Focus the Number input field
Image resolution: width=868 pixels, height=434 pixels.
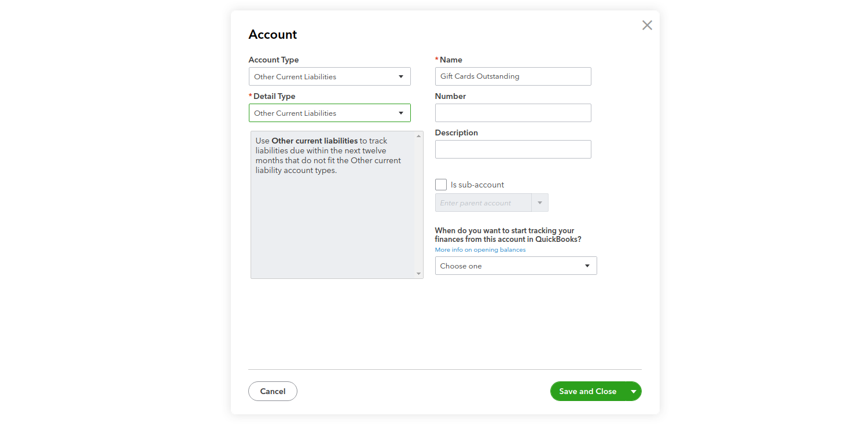513,113
